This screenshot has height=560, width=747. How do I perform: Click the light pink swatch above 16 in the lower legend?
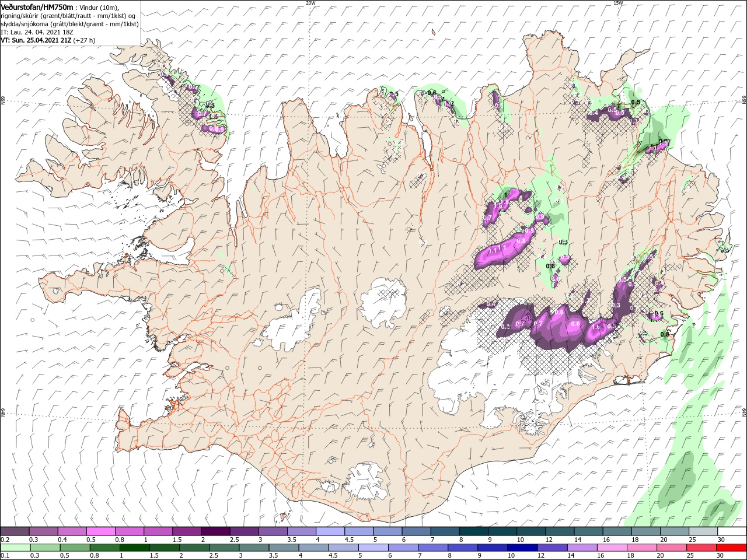[612, 548]
